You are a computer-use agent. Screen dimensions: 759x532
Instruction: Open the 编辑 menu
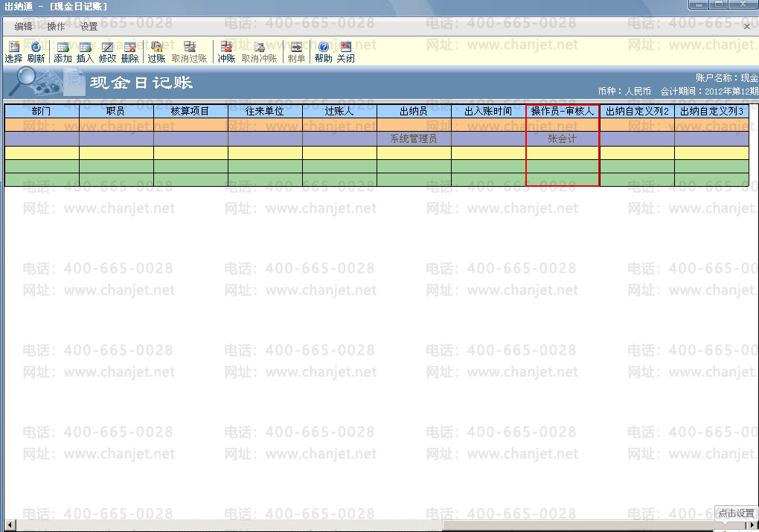pos(23,27)
